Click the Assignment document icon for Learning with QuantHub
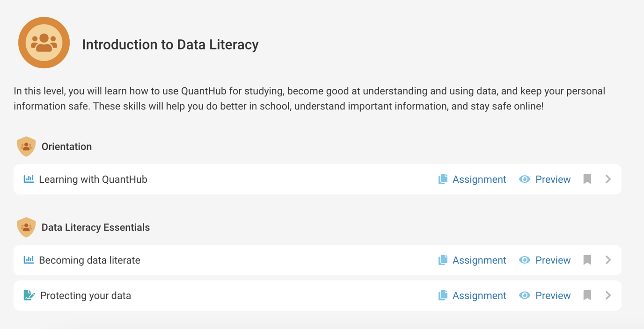 (x=443, y=179)
